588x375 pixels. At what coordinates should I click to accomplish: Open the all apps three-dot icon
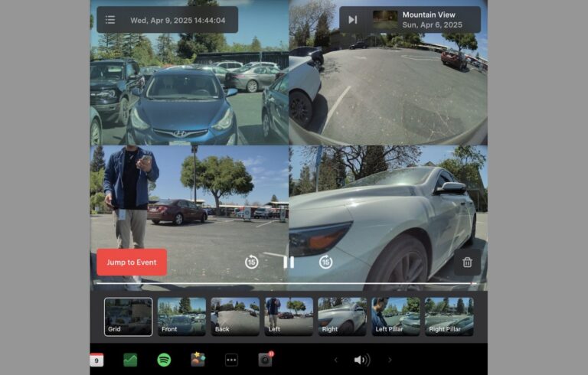click(x=231, y=360)
